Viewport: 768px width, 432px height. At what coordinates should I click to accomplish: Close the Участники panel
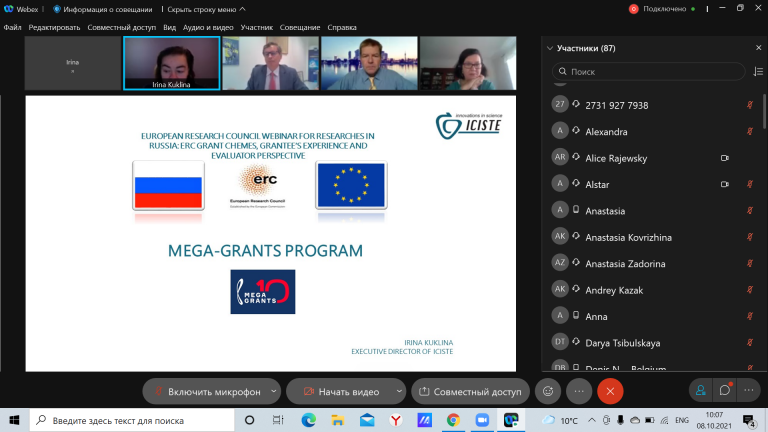pyautogui.click(x=759, y=48)
